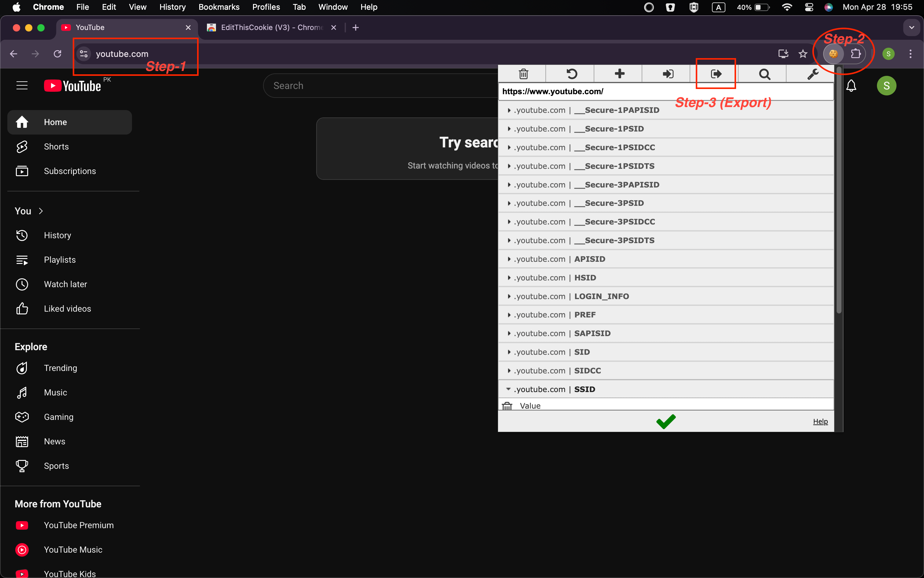
Task: Open the YouTube account avatar menu
Action: [886, 86]
